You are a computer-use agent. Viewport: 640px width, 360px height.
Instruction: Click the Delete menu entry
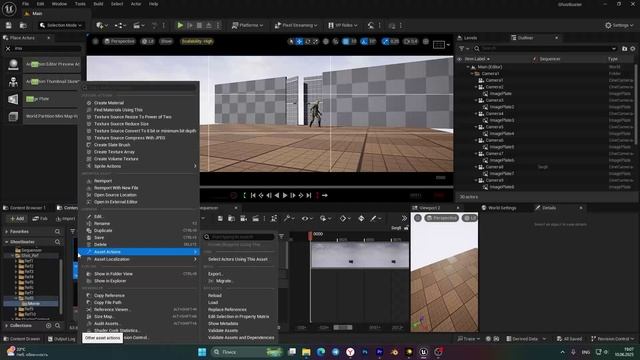point(100,244)
